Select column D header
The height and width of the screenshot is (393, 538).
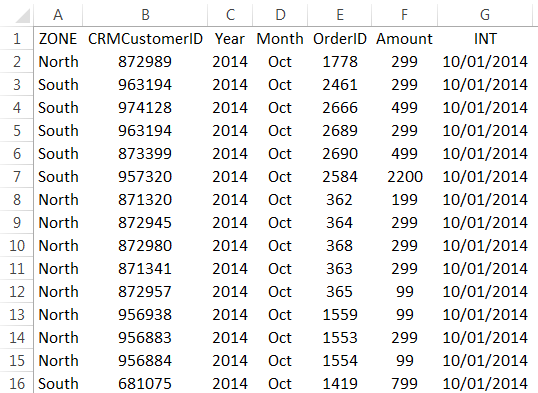pyautogui.click(x=280, y=15)
